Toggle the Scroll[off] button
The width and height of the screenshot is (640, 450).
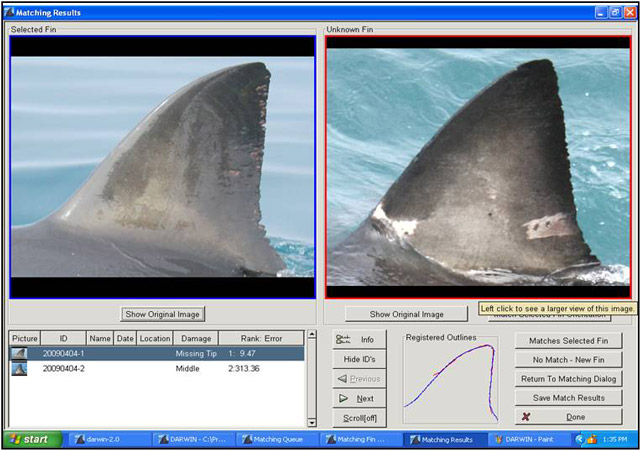point(359,417)
